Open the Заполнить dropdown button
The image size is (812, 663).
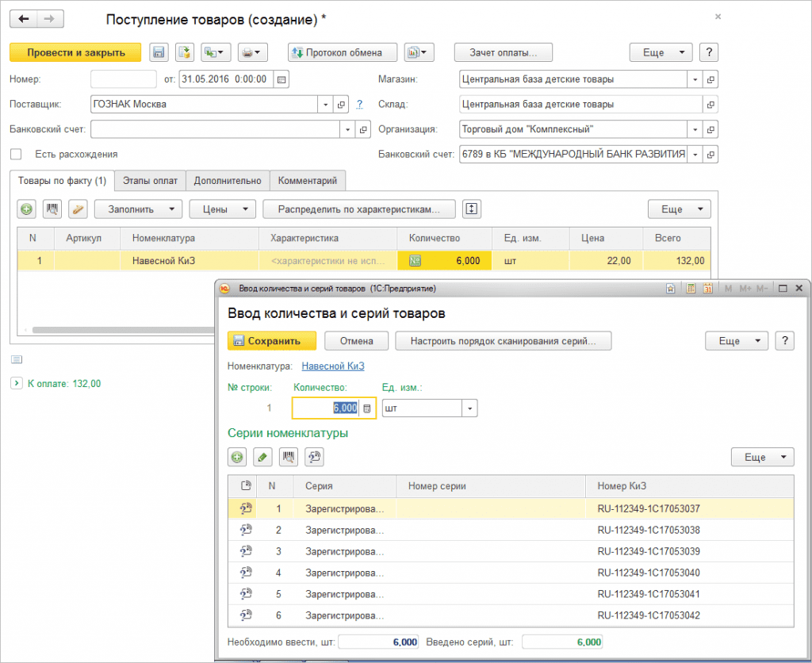click(138, 209)
